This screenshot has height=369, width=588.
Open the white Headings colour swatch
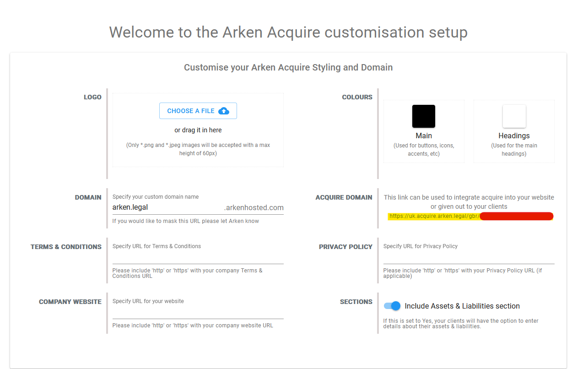[514, 116]
